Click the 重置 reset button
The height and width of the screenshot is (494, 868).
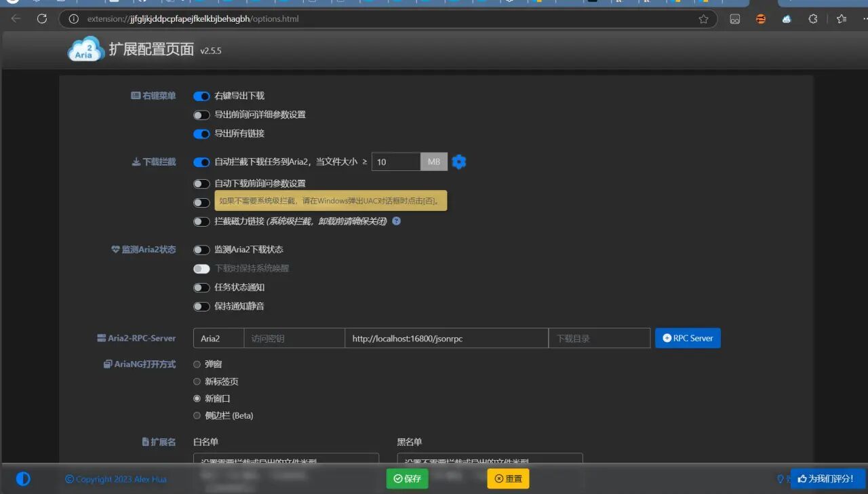508,478
